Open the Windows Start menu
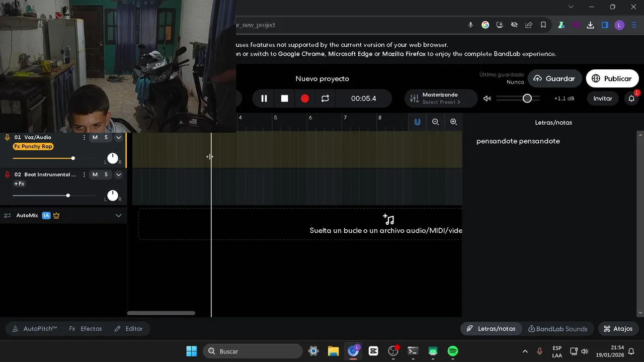This screenshot has height=362, width=644. (192, 351)
